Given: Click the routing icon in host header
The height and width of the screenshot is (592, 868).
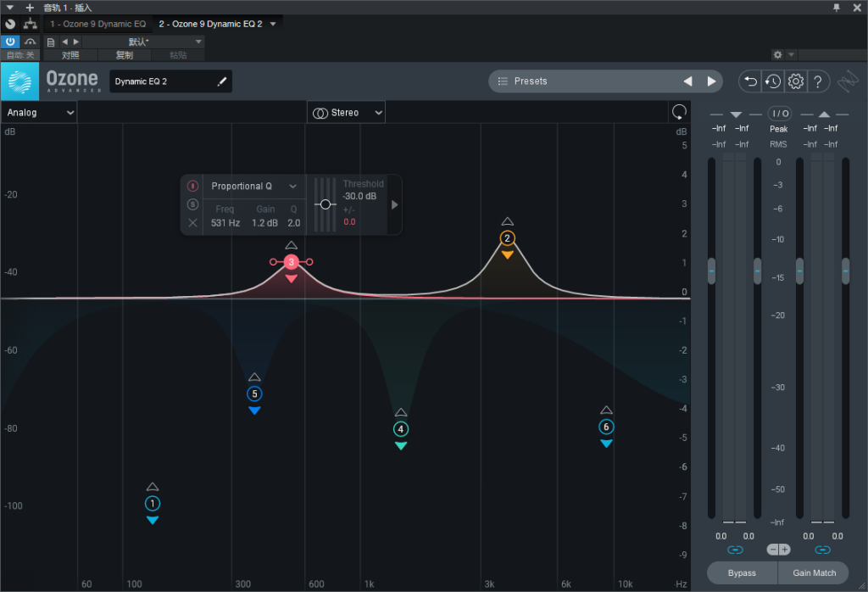Looking at the screenshot, I should click(31, 24).
